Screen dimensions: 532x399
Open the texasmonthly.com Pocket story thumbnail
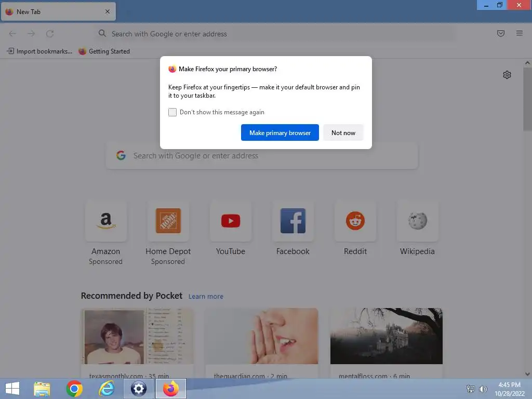[x=137, y=336]
